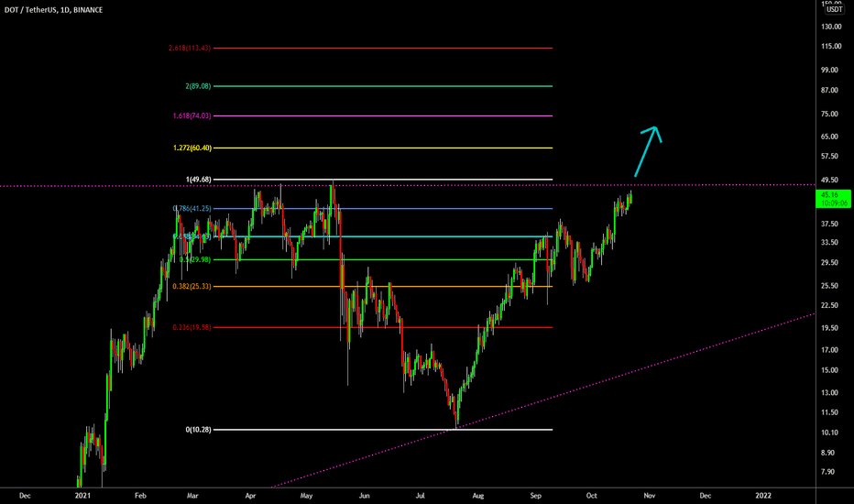Select the 0(10.28) Fibonacci label

click(x=198, y=430)
